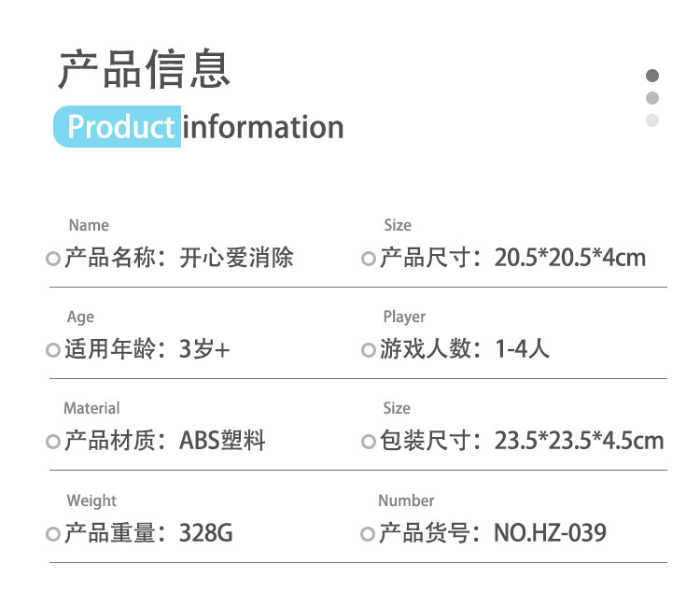Click the blue Product highlight label
The height and width of the screenshot is (592, 700).
(x=119, y=127)
